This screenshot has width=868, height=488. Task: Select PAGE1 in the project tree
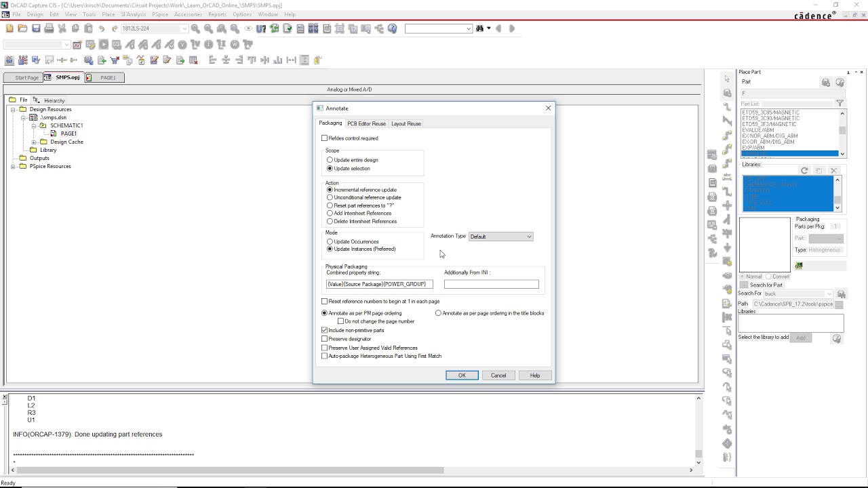click(68, 134)
